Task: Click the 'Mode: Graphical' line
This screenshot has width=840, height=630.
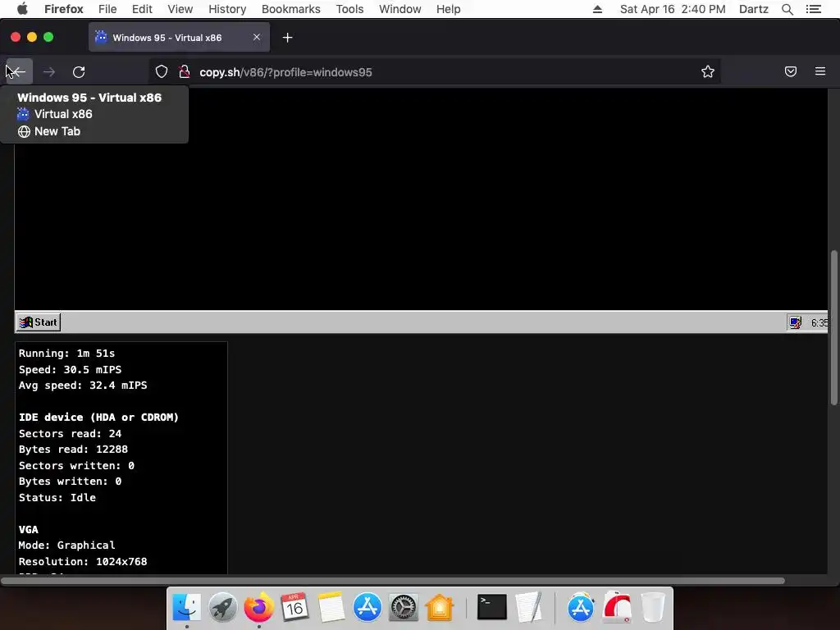Action: [x=67, y=546]
